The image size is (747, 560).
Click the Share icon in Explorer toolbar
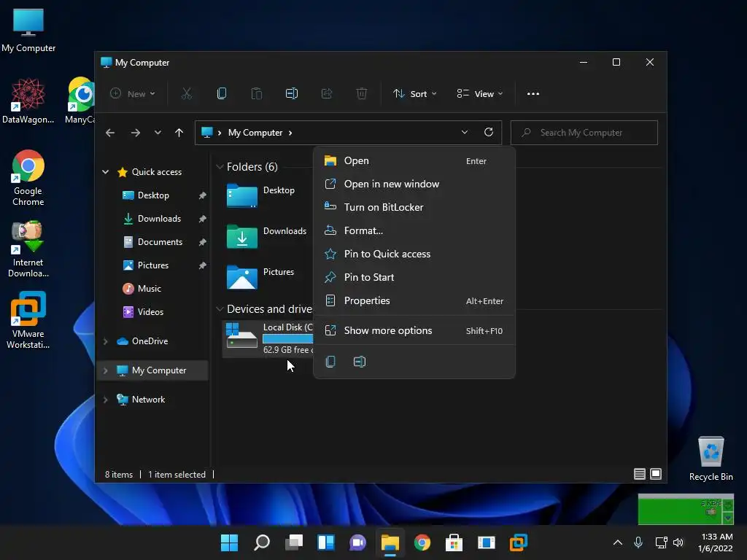(x=327, y=94)
